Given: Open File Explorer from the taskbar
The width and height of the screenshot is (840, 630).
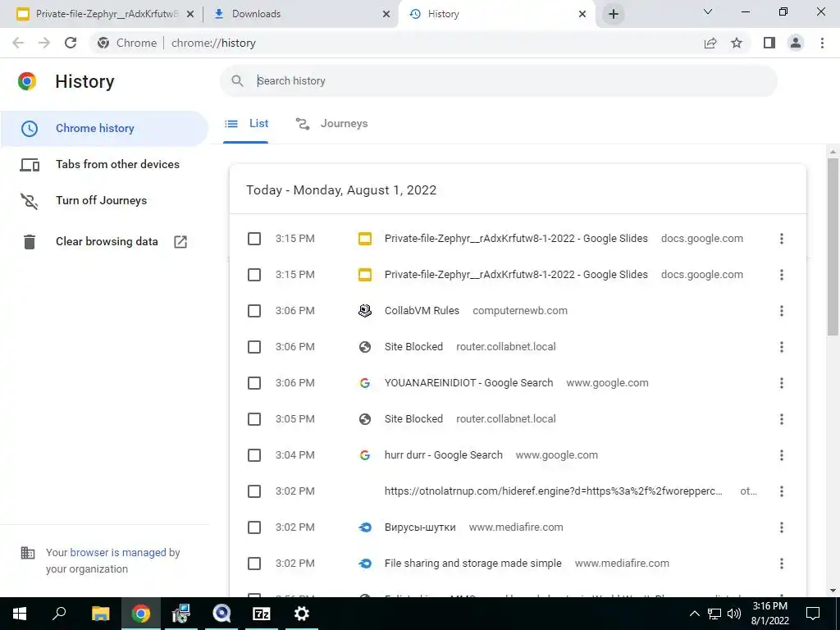Looking at the screenshot, I should pyautogui.click(x=101, y=614).
